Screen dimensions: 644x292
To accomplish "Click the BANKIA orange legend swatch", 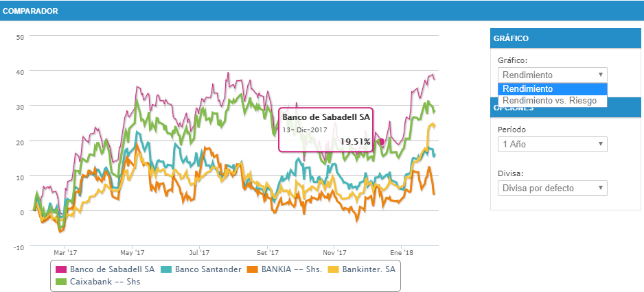I will coord(251,269).
